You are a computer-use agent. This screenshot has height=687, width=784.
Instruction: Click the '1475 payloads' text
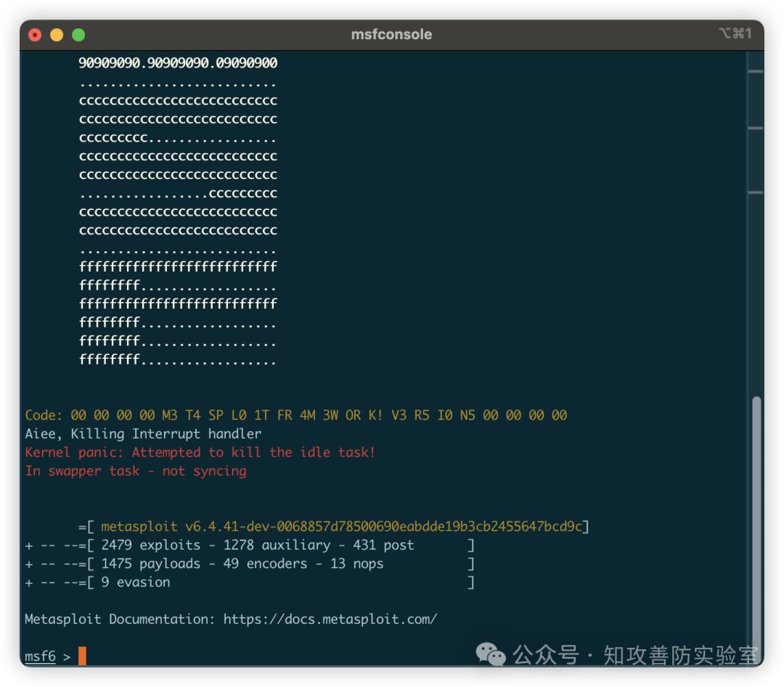151,564
